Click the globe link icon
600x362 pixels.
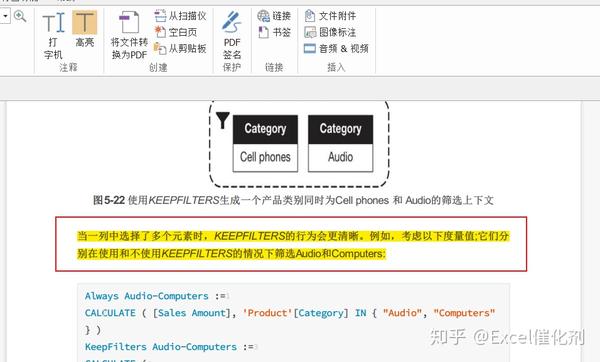click(x=264, y=16)
